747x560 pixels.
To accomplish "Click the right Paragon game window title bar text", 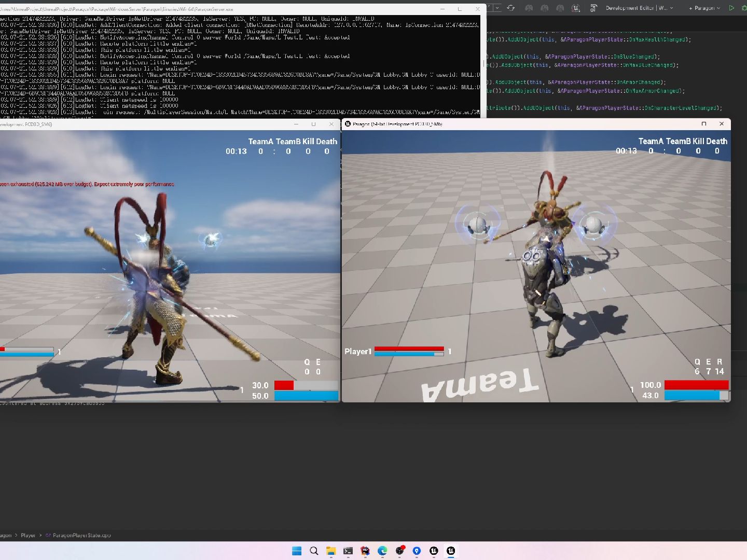I will pos(397,124).
